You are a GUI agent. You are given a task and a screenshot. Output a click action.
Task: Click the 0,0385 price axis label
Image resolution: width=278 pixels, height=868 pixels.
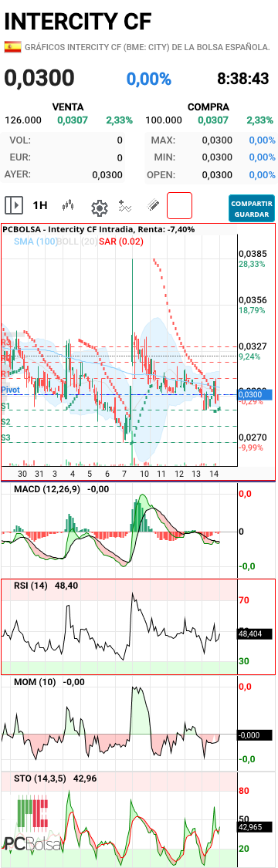253,254
